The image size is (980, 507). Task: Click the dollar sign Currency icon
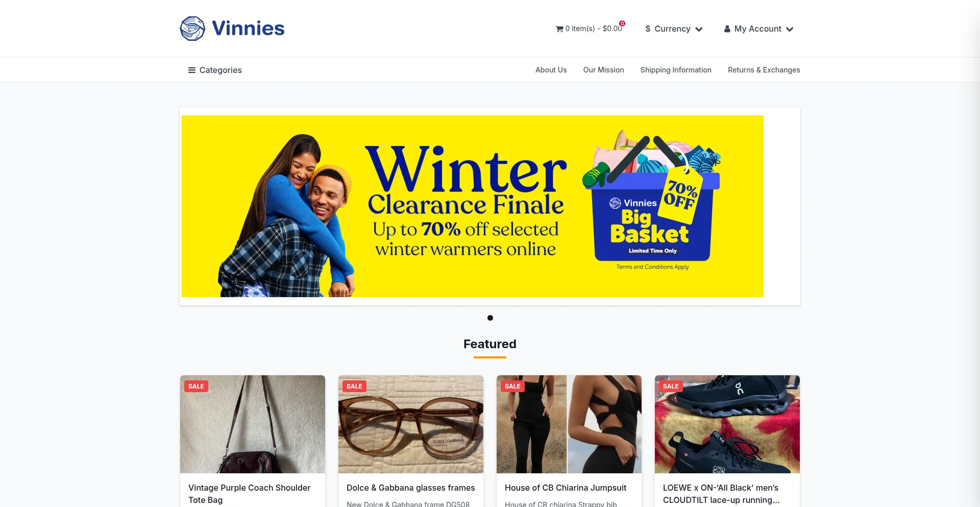[648, 29]
